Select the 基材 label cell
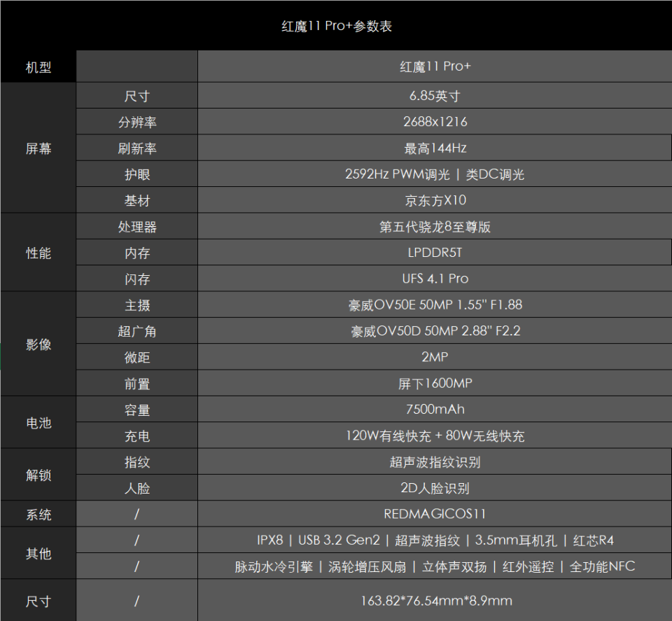This screenshot has width=672, height=621. tap(137, 200)
